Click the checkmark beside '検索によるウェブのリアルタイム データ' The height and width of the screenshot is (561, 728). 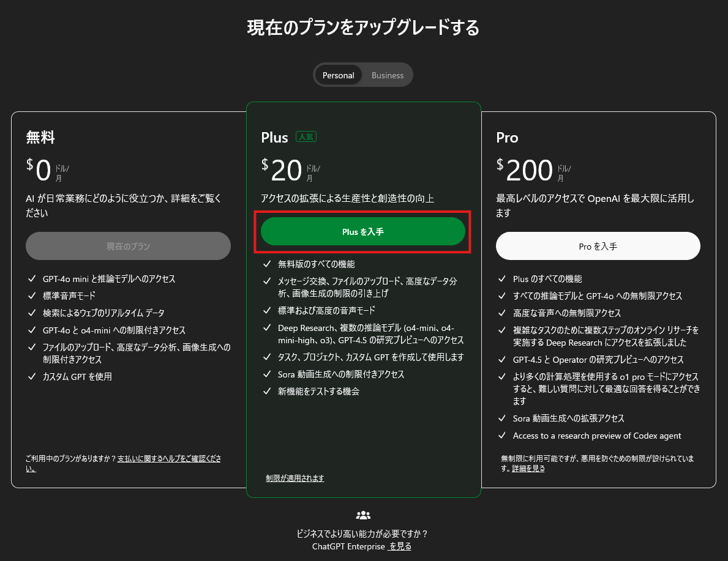click(32, 313)
